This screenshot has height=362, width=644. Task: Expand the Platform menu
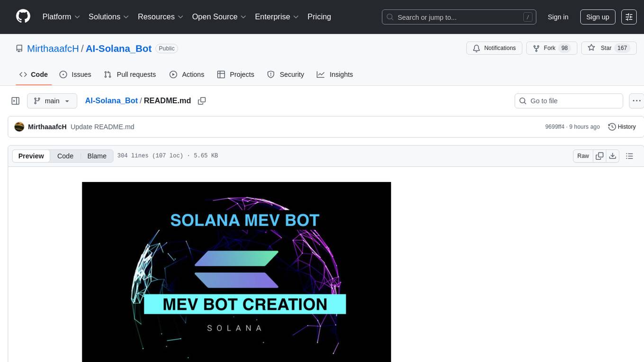click(x=61, y=17)
